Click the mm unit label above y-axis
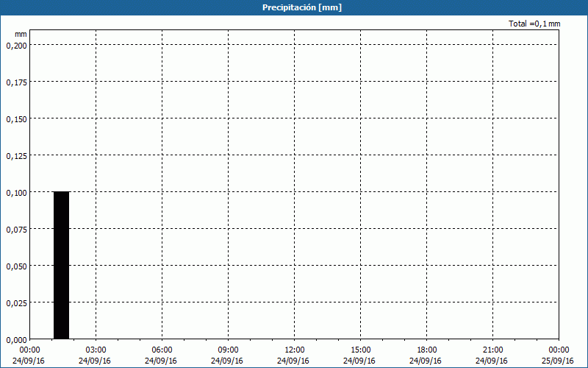The height and width of the screenshot is (368, 588). tap(21, 34)
